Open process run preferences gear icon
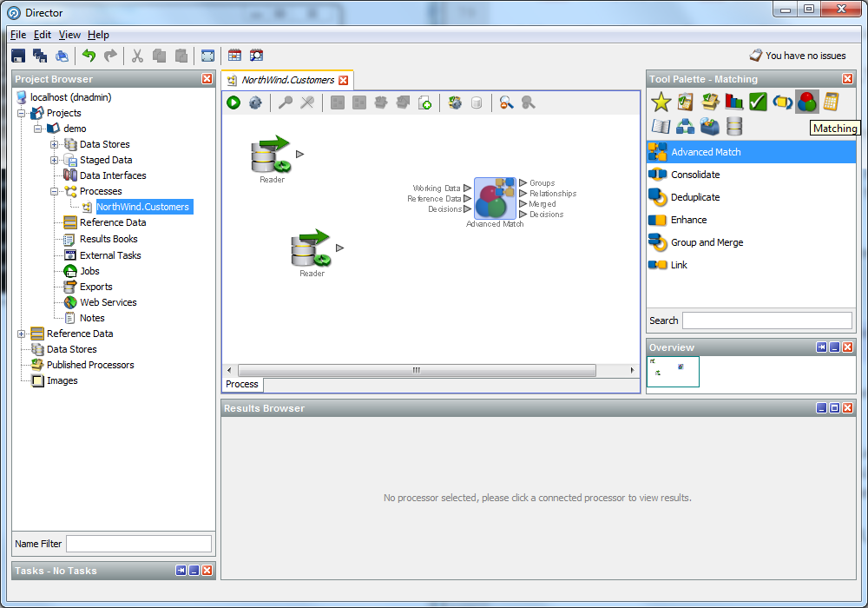868x608 pixels. (x=255, y=102)
